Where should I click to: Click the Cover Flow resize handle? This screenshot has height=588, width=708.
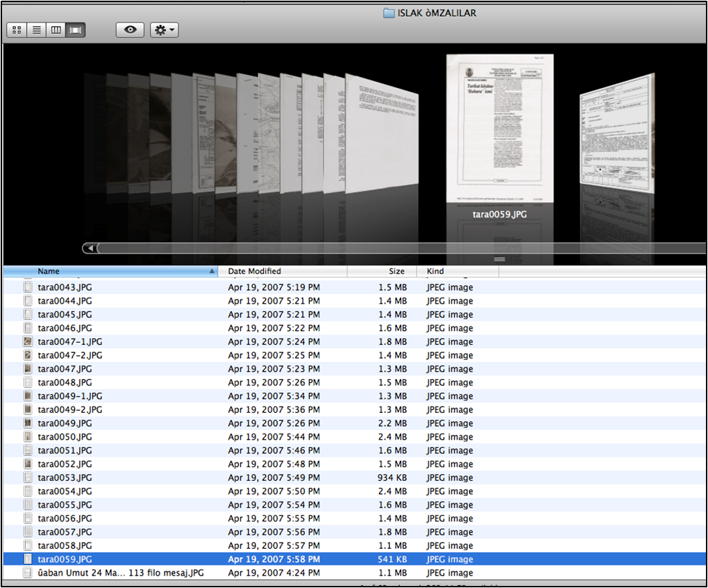click(499, 259)
